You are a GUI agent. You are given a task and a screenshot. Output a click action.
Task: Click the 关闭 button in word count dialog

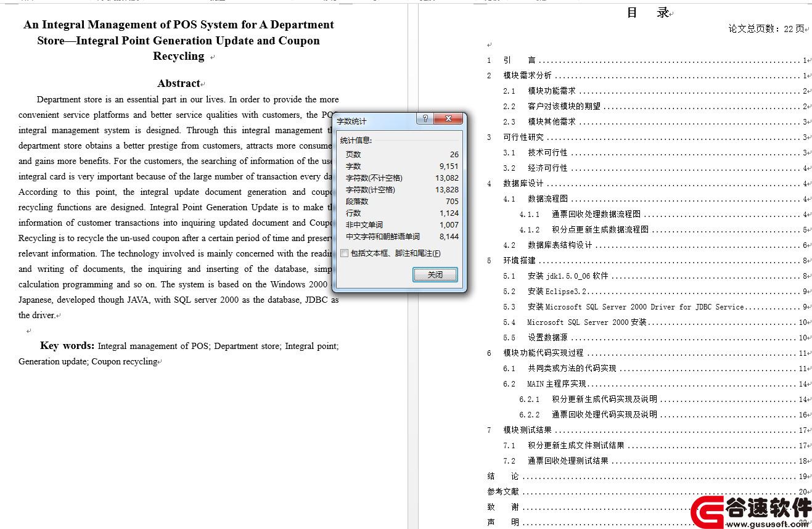click(435, 275)
